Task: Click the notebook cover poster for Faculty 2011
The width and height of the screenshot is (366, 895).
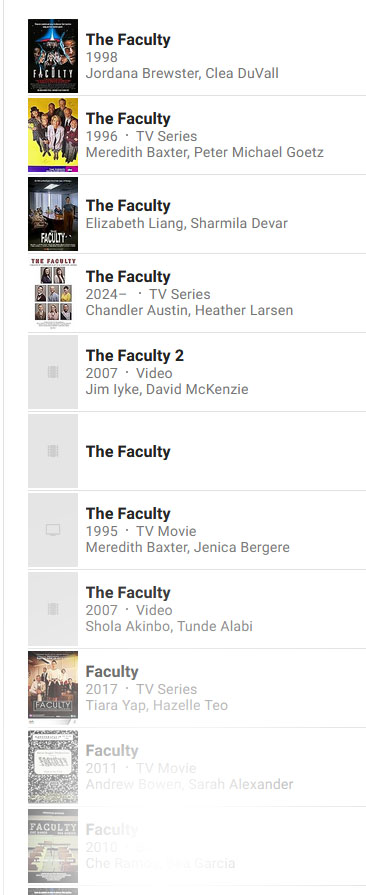Action: [53, 767]
